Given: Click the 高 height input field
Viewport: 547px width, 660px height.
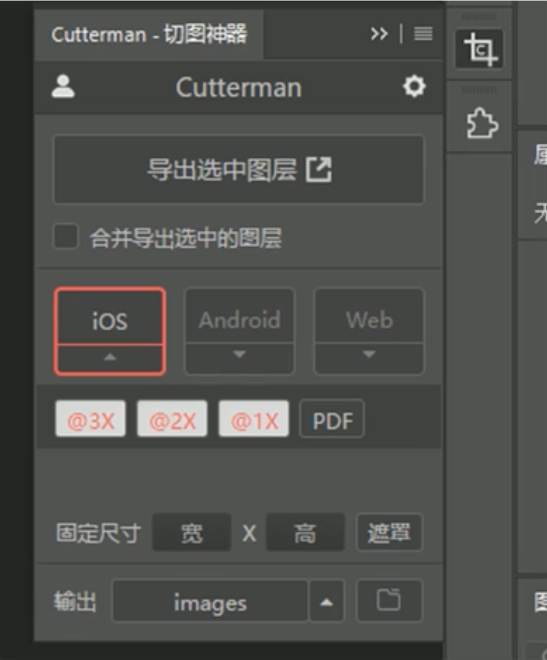Looking at the screenshot, I should (x=305, y=532).
